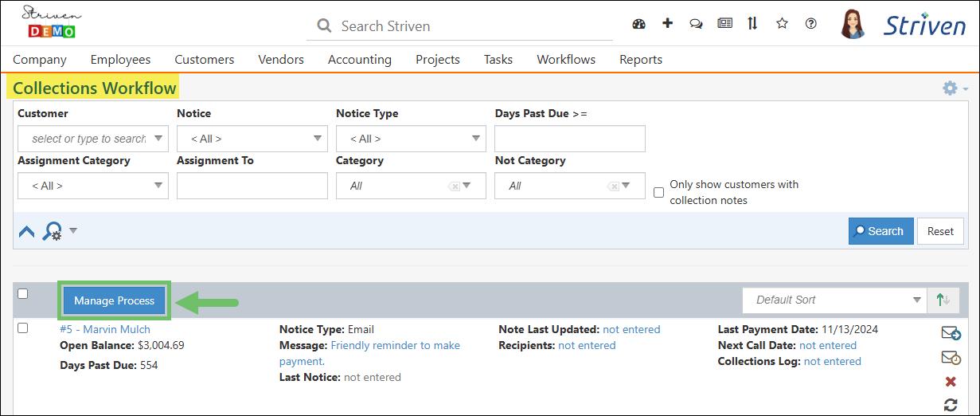This screenshot has width=980, height=416.
Task: Clear the Not Category filter selection
Action: tap(613, 186)
